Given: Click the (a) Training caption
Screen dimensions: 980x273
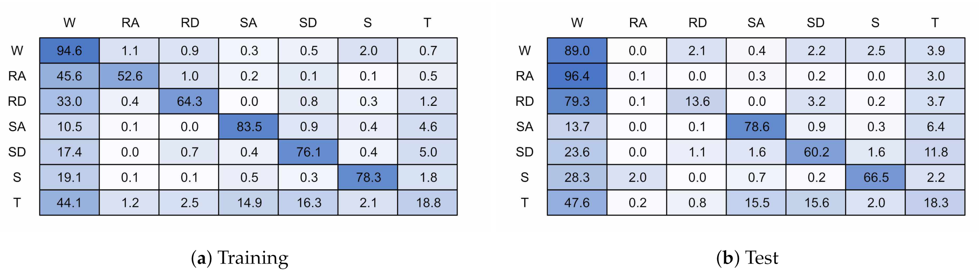Looking at the screenshot, I should click(240, 258).
